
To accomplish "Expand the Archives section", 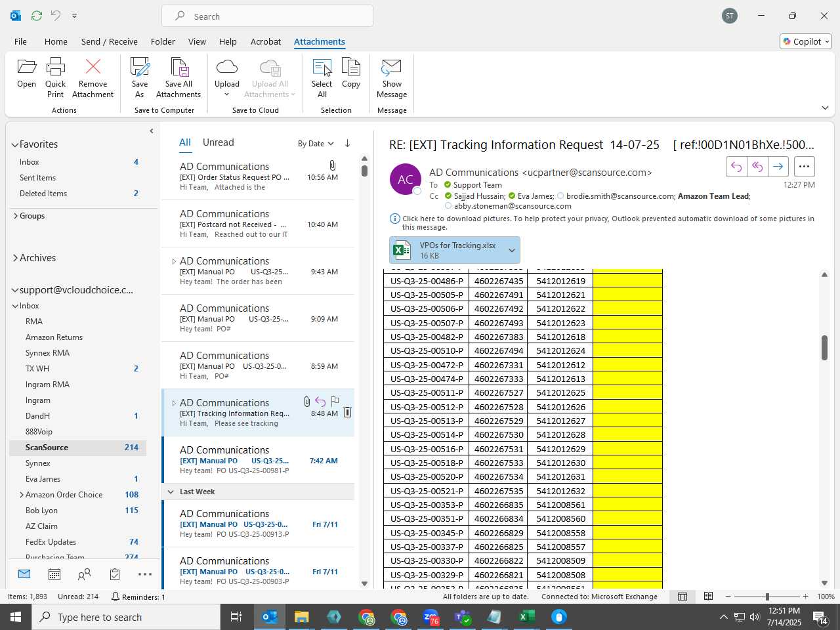I will click(15, 258).
